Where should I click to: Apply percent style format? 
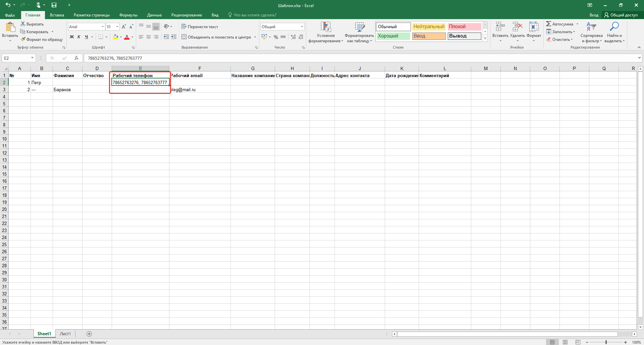pyautogui.click(x=276, y=37)
